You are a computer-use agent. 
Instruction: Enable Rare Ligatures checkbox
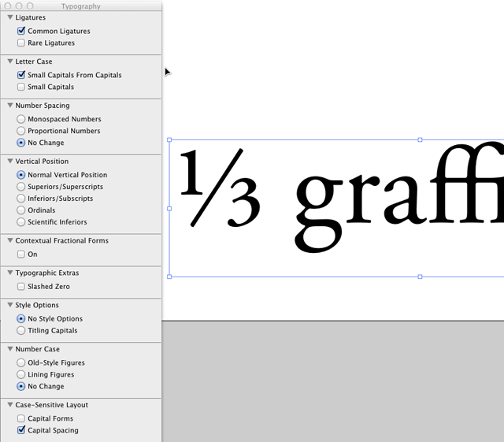click(21, 43)
